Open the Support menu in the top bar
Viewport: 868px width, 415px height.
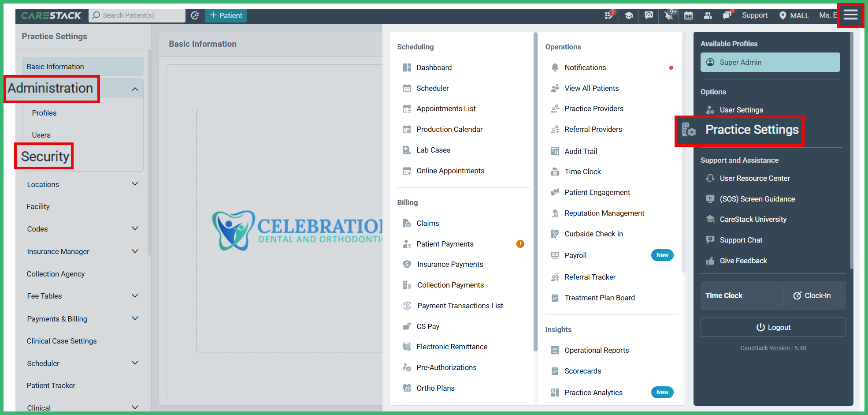(x=755, y=15)
